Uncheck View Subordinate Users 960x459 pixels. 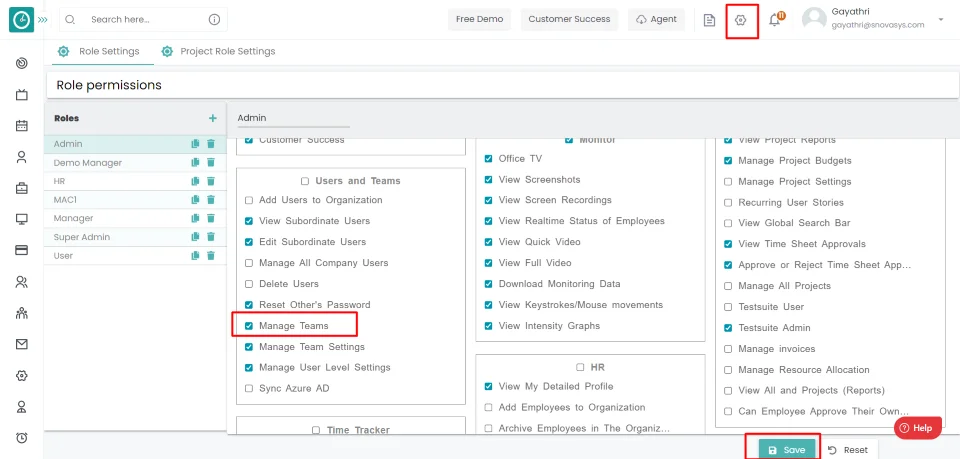[x=249, y=221]
